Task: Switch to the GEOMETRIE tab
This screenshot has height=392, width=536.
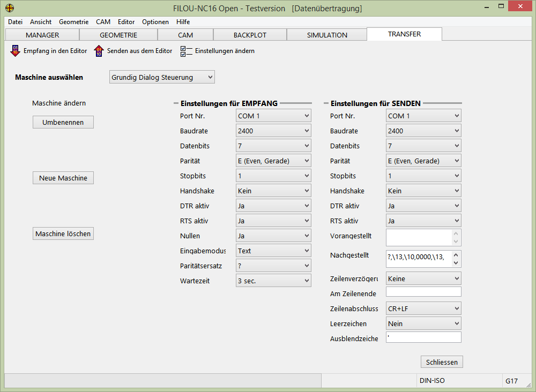Action: tap(118, 35)
